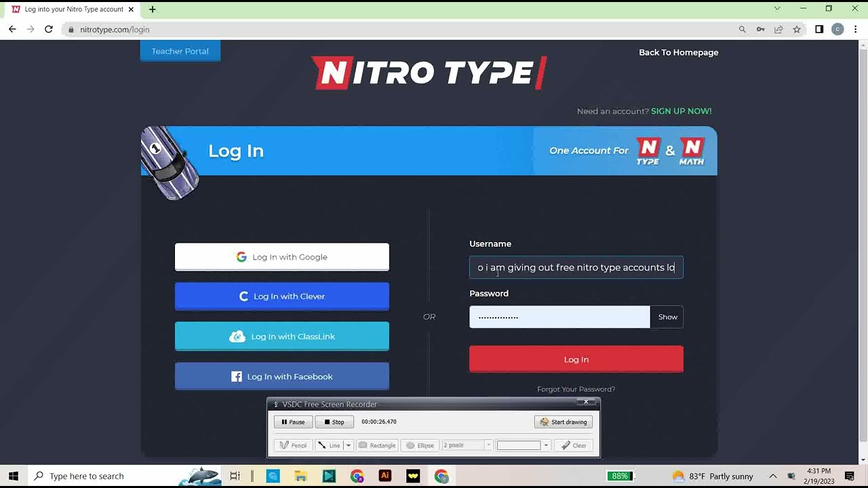Select the Line tool in VSDC
Viewport: 868px width, 488px height.
pyautogui.click(x=330, y=445)
